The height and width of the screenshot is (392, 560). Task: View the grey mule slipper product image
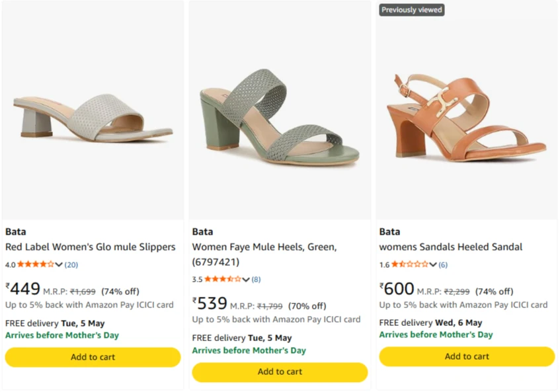[93, 116]
